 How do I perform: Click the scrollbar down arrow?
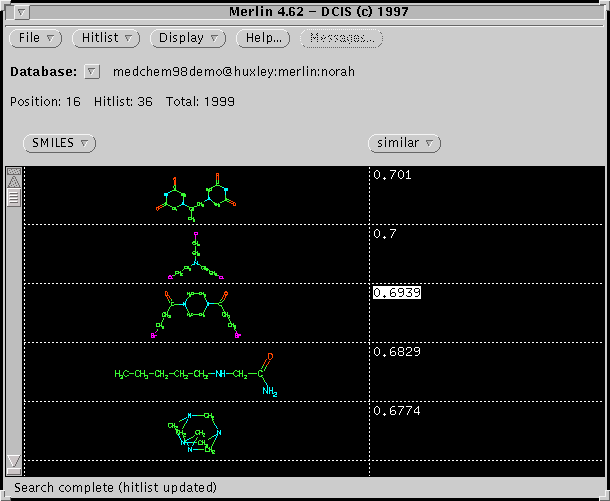pyautogui.click(x=14, y=461)
